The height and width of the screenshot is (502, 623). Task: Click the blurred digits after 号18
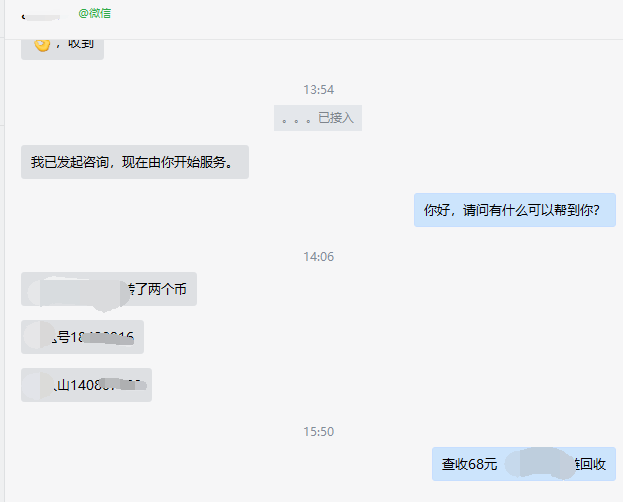pyautogui.click(x=107, y=338)
